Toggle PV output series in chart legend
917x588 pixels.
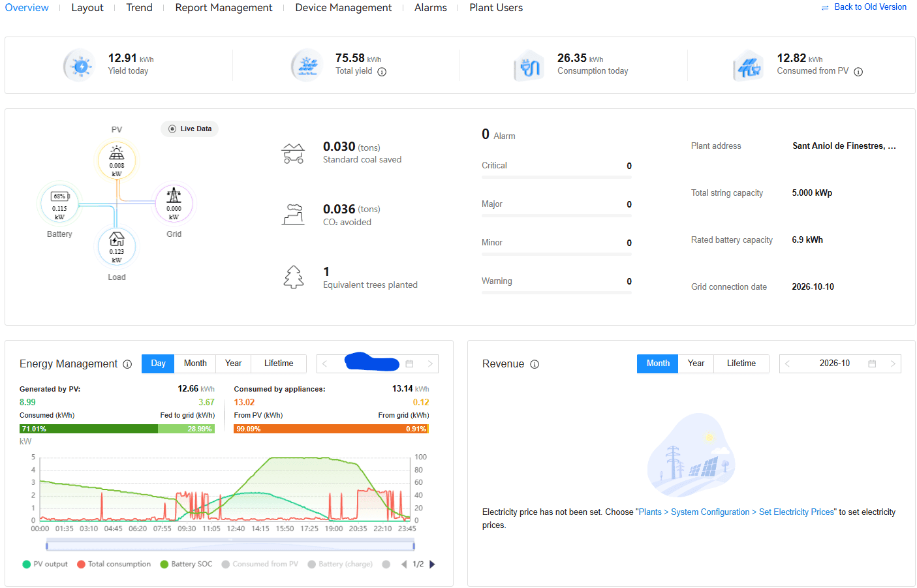tap(45, 565)
